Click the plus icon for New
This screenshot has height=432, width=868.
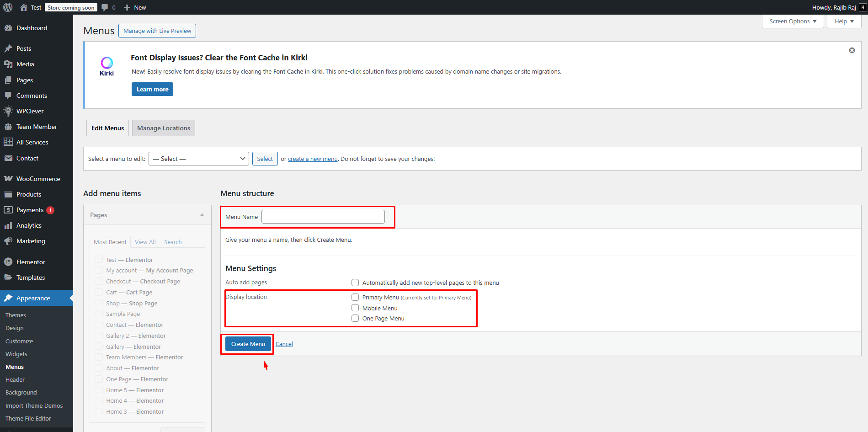[x=127, y=7]
